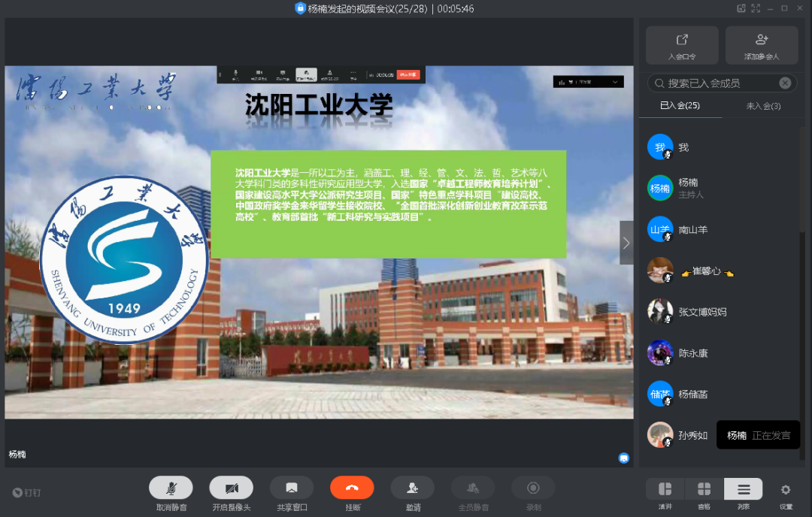Screen dimensions: 812x517
Task: Open meeting 设置 settings gear
Action: 786,489
